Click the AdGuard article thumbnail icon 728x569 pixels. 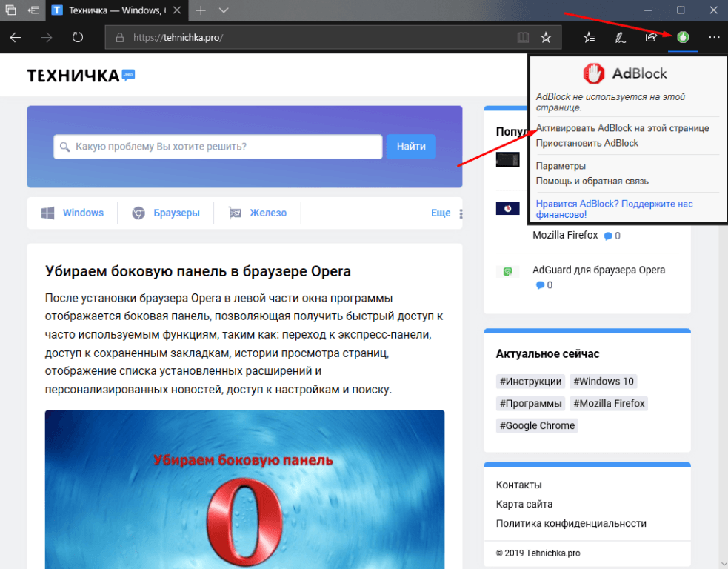pyautogui.click(x=507, y=271)
